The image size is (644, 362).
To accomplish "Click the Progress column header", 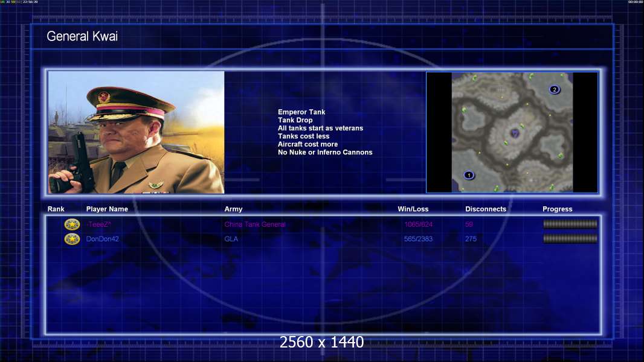I will (558, 209).
